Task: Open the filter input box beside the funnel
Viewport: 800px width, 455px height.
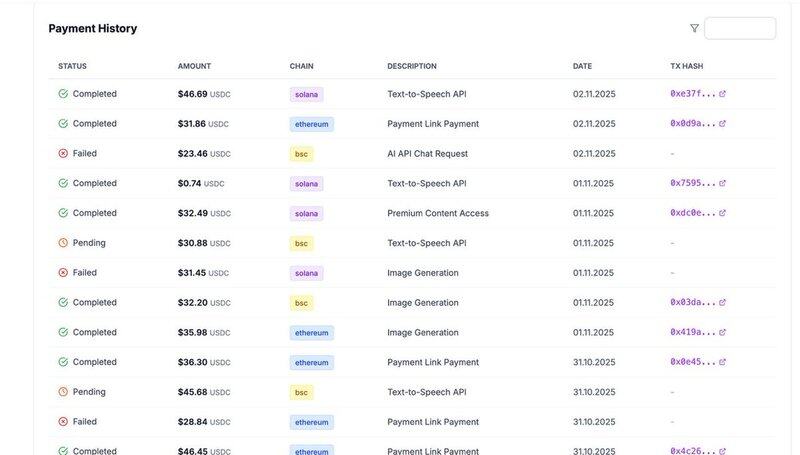Action: click(740, 29)
